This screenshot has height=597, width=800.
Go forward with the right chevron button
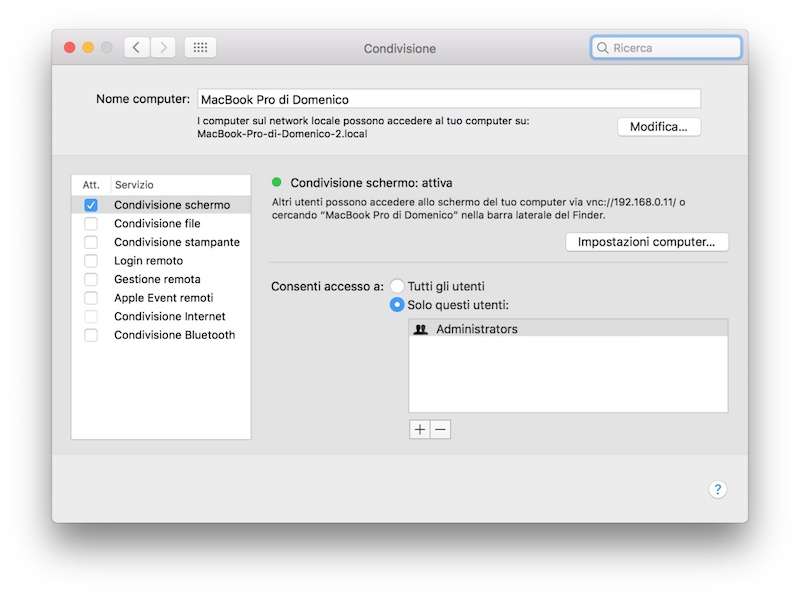[163, 48]
